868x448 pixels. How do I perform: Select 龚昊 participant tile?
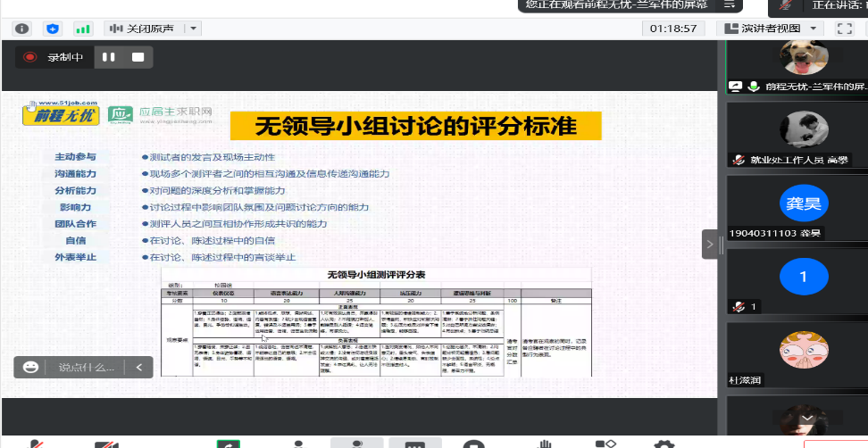click(797, 205)
